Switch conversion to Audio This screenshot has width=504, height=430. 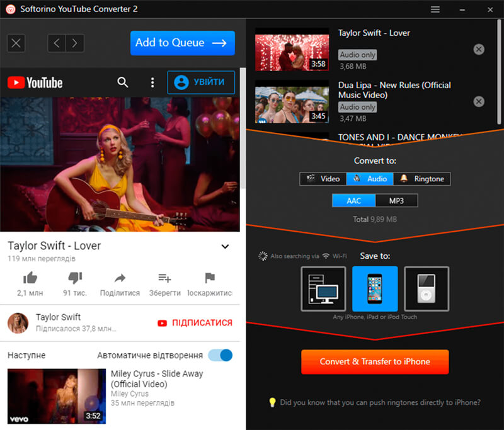[370, 179]
